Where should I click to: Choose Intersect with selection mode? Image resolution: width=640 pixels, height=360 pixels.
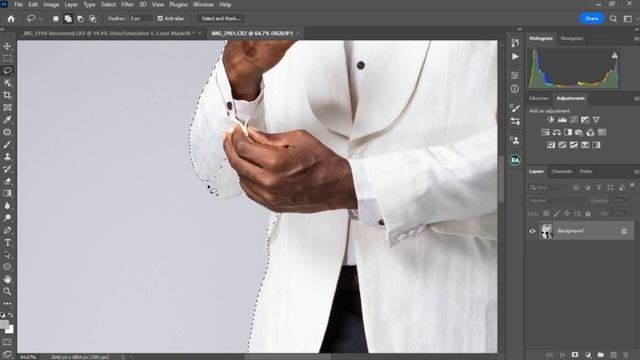93,19
